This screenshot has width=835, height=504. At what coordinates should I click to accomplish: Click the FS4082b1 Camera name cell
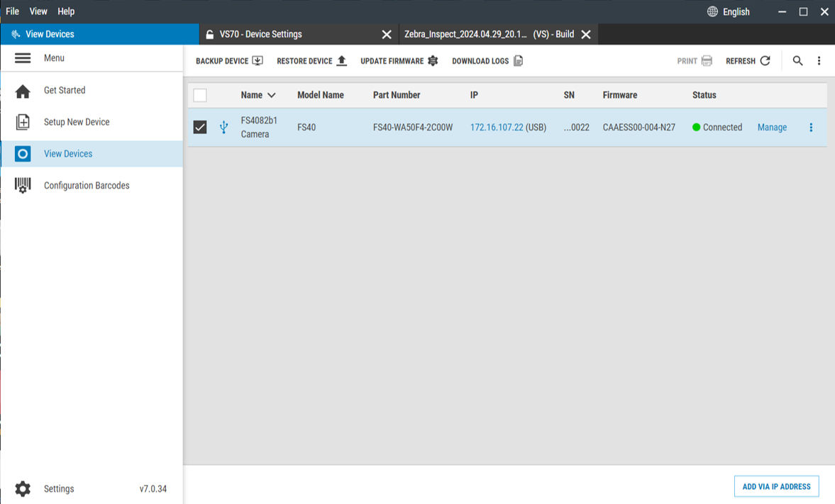point(259,127)
